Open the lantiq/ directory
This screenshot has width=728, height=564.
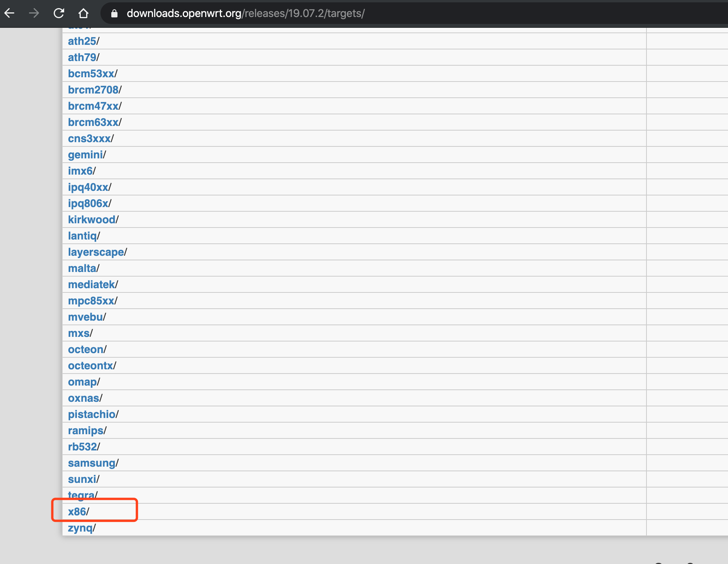click(82, 236)
